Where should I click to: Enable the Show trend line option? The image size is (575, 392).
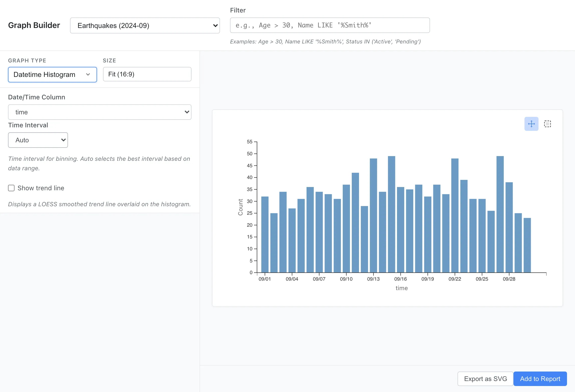pyautogui.click(x=11, y=188)
